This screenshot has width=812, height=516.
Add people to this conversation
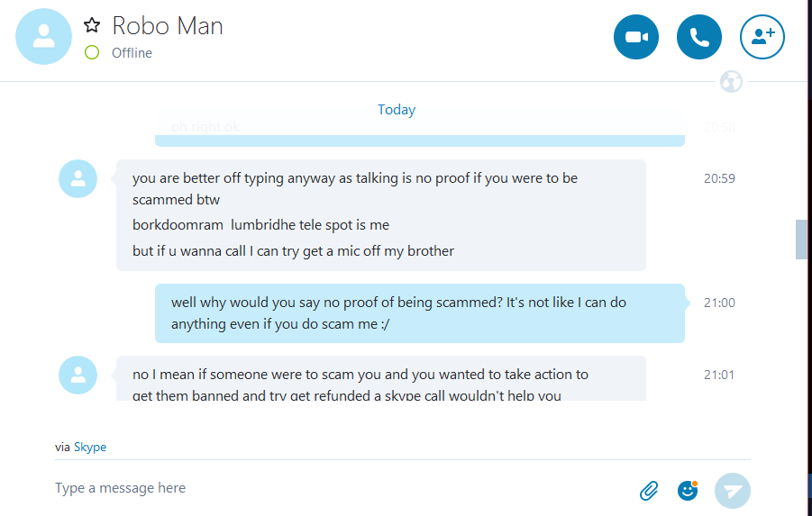[x=762, y=37]
